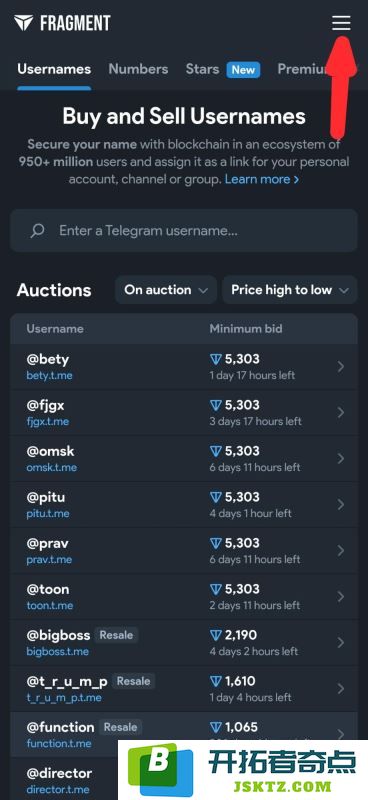The image size is (368, 800).
Task: Open the Learn more link
Action: coord(262,180)
